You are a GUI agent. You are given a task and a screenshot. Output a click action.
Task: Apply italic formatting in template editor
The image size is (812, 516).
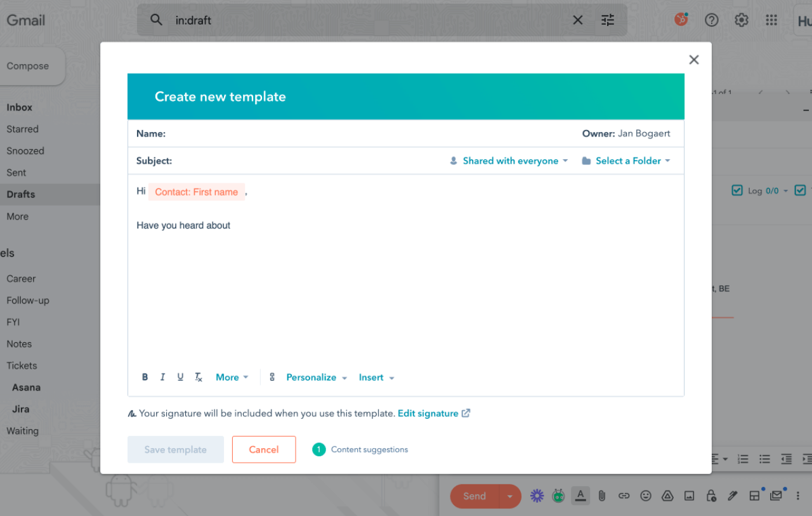[162, 377]
